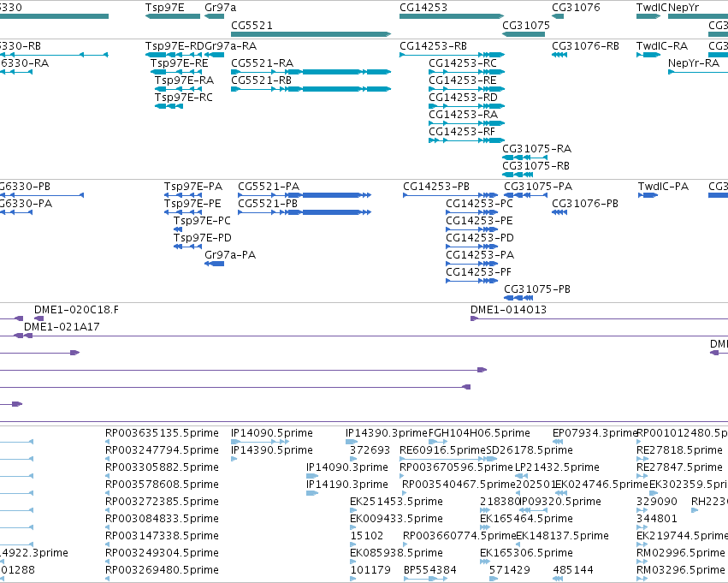Click the CG5521 gene span bar

(x=311, y=34)
